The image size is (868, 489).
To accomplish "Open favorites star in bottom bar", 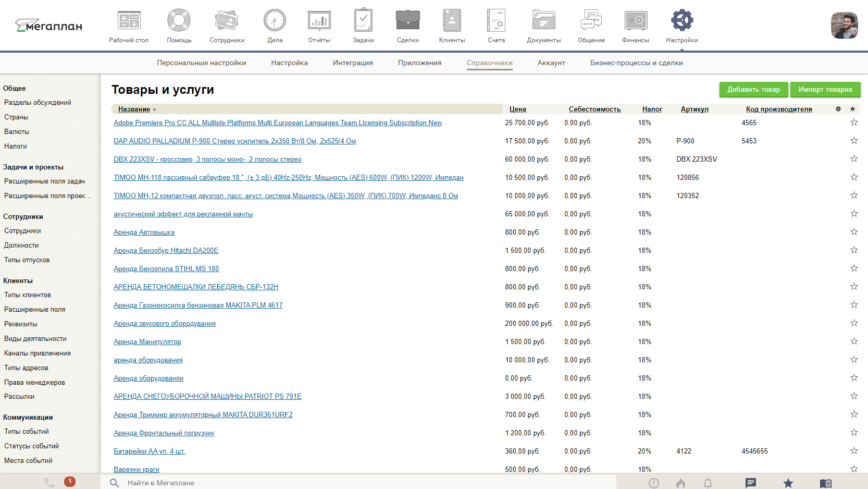I will 788,483.
